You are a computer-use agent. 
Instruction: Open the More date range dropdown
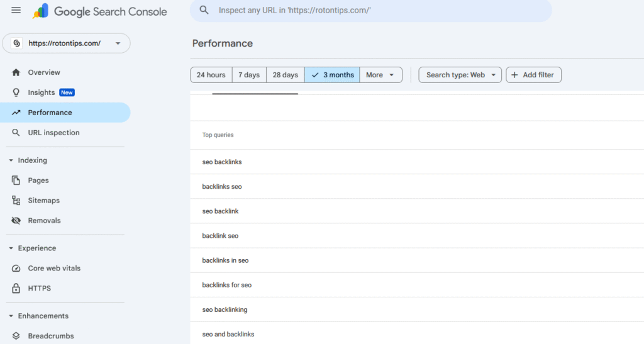click(380, 75)
